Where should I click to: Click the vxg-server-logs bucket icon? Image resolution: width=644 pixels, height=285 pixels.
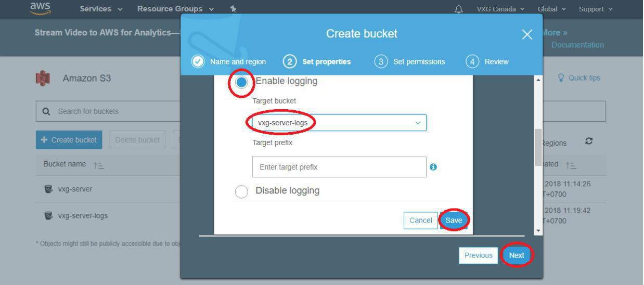point(48,216)
